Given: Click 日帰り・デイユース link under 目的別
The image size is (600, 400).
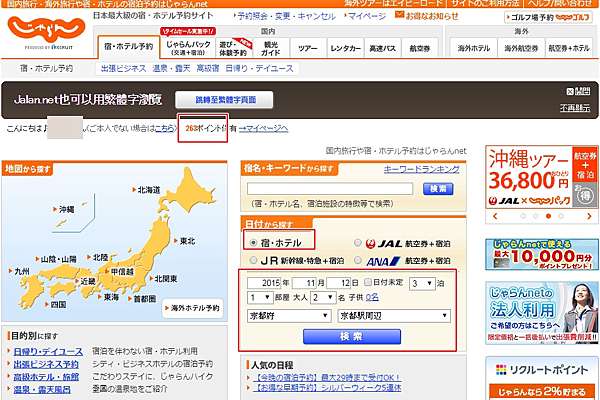Looking at the screenshot, I should 48,351.
